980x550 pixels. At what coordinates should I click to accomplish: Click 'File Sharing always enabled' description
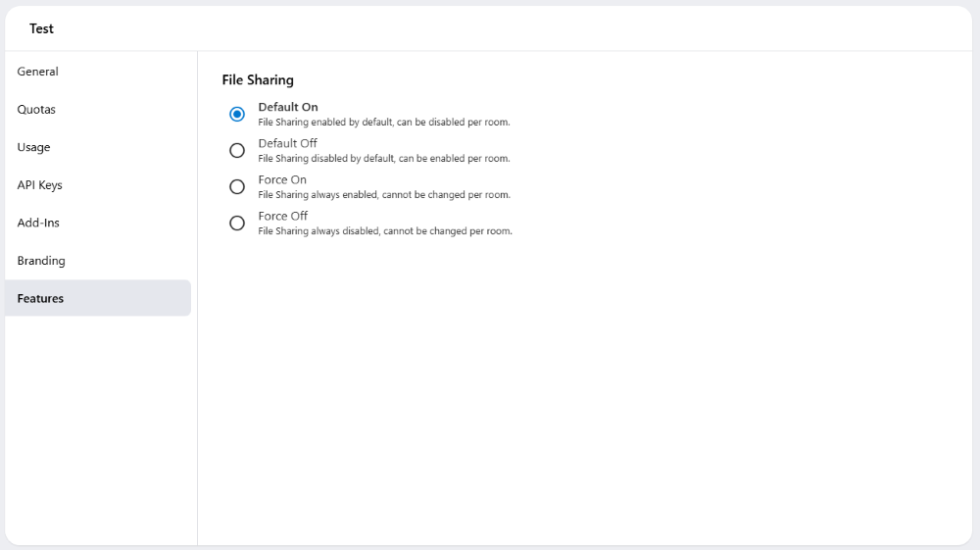(384, 195)
